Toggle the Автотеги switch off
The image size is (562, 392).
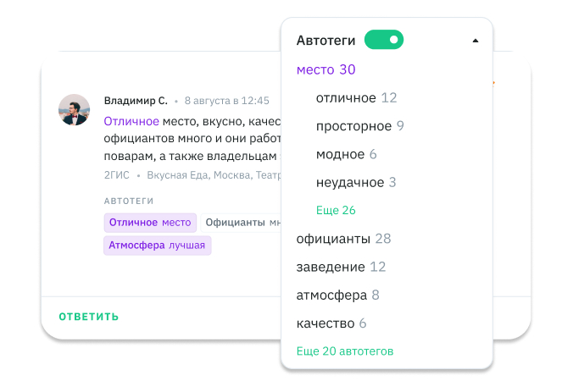[383, 40]
